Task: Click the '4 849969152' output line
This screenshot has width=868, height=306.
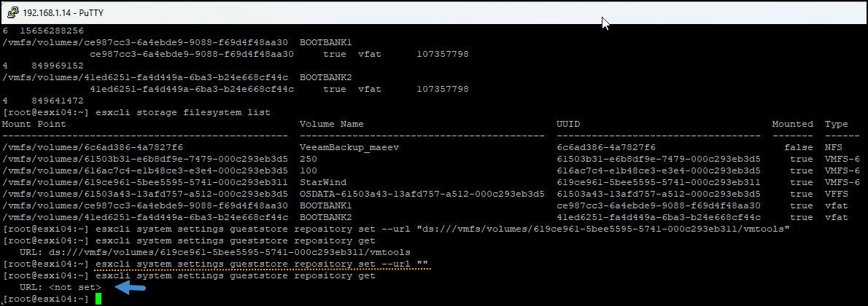Action: coord(43,66)
